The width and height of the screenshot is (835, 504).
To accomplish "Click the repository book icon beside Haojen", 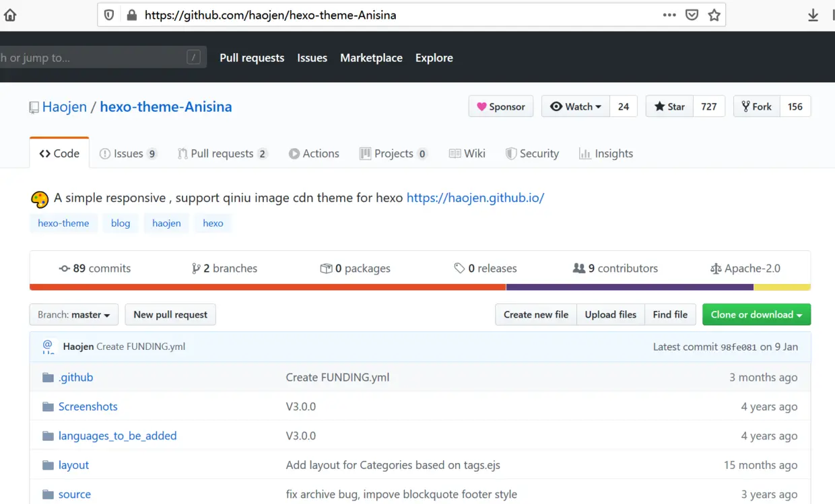I will (34, 107).
